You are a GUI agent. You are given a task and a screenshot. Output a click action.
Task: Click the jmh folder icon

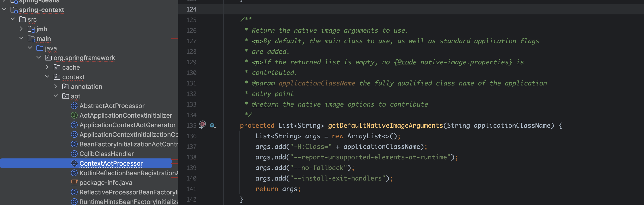31,29
